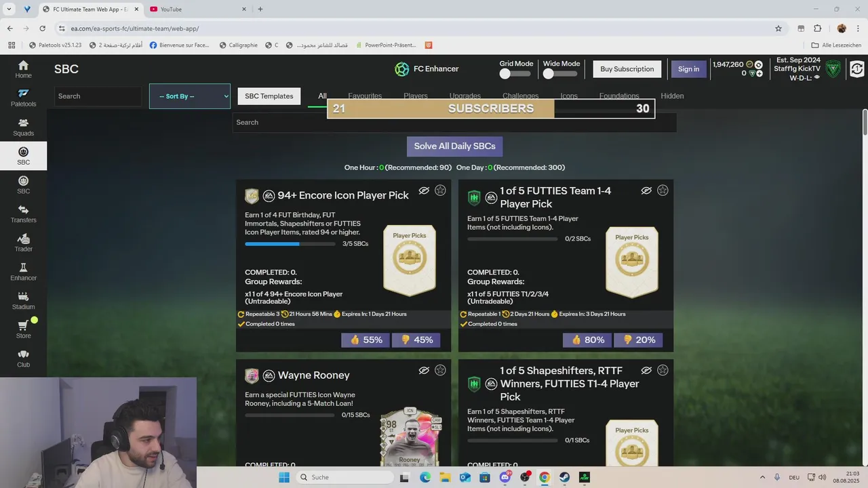Open Trader in the sidebar

click(x=23, y=243)
